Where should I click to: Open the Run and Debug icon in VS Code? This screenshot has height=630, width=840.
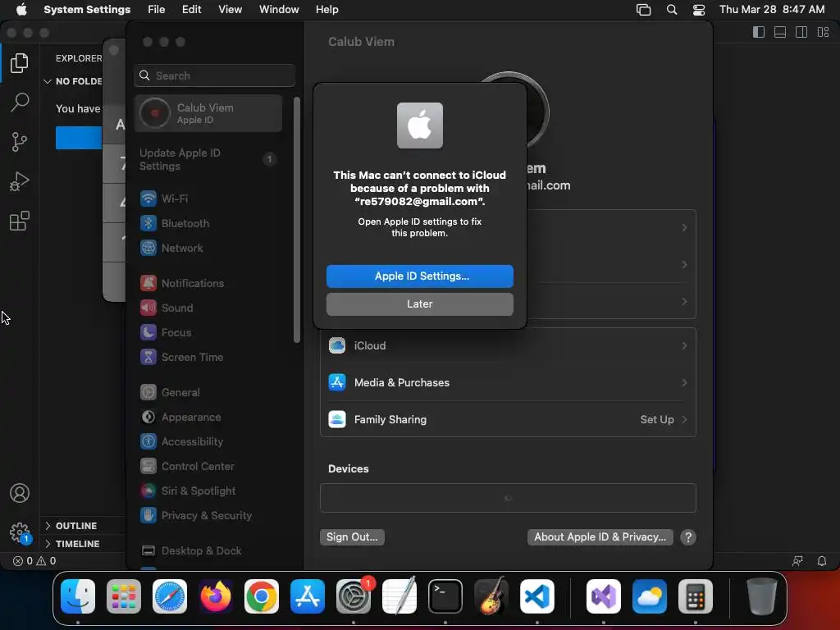pos(20,181)
